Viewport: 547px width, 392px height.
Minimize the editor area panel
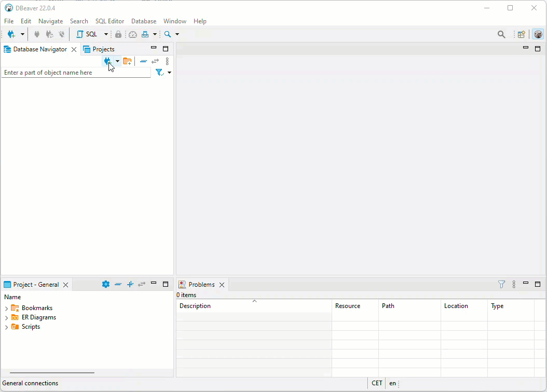526,47
